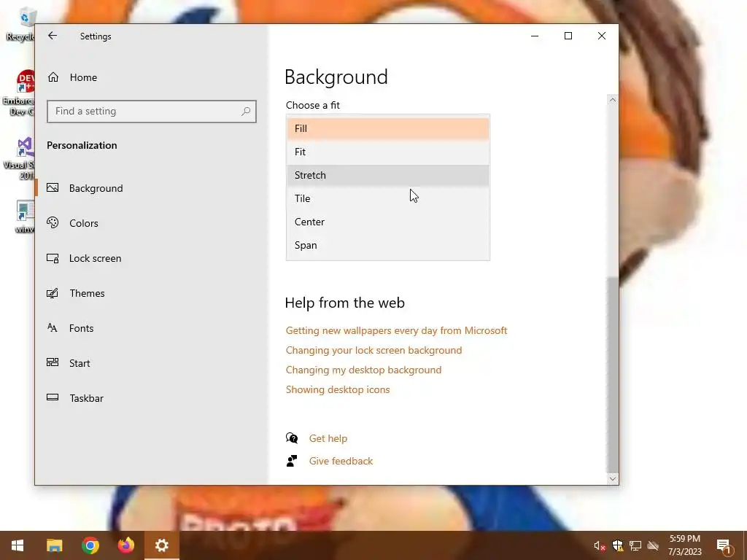
Task: Open the Background personalization page
Action: click(152, 188)
